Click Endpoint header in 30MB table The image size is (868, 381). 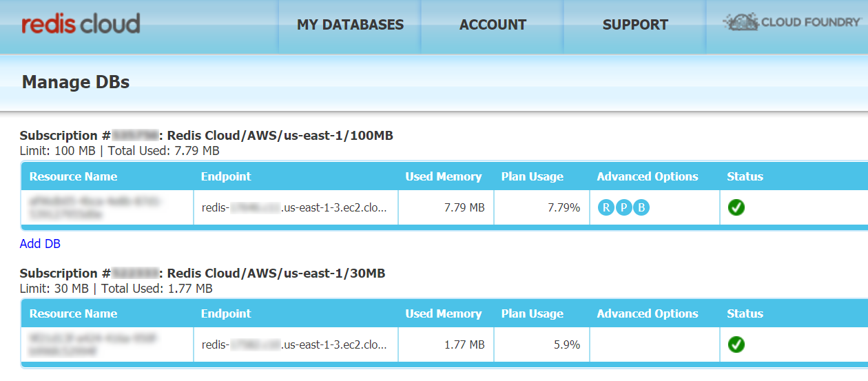coord(226,313)
